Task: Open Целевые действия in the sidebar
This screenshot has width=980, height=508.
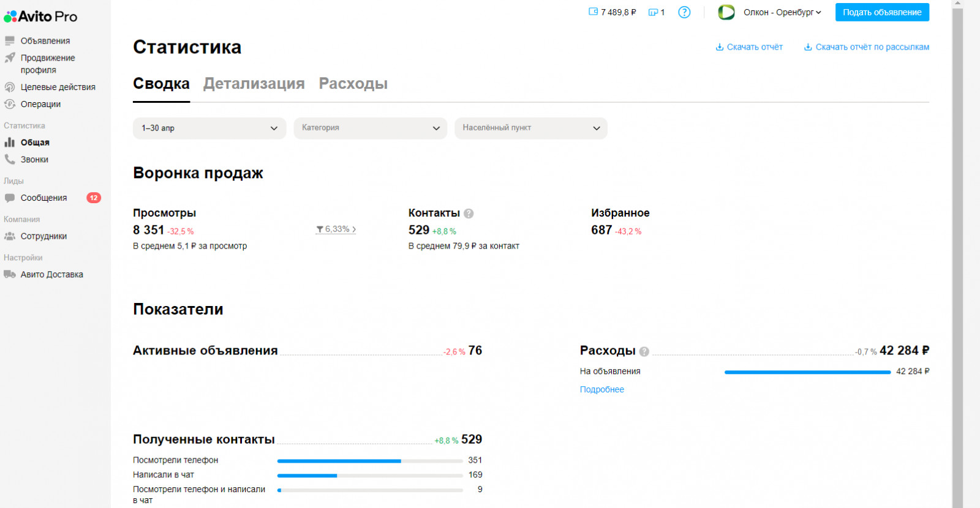Action: coord(58,87)
